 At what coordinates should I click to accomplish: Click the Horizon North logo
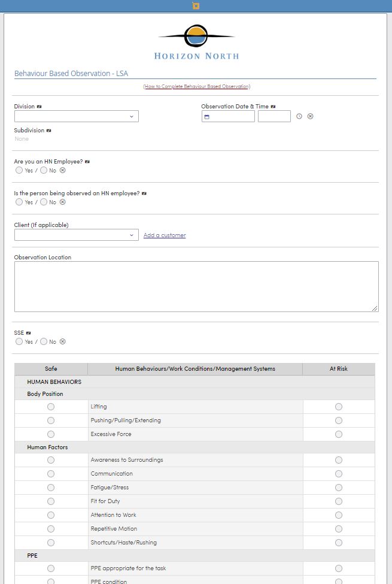click(196, 43)
